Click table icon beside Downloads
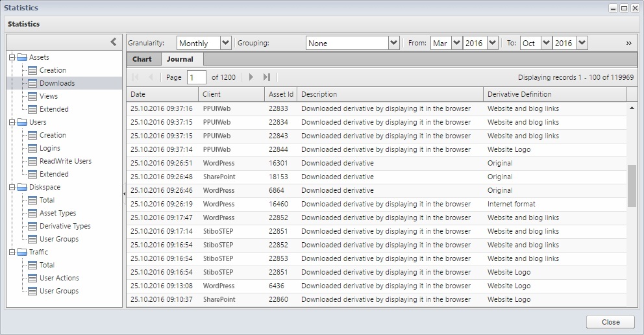Screen dimensions: 644x335 [32, 83]
